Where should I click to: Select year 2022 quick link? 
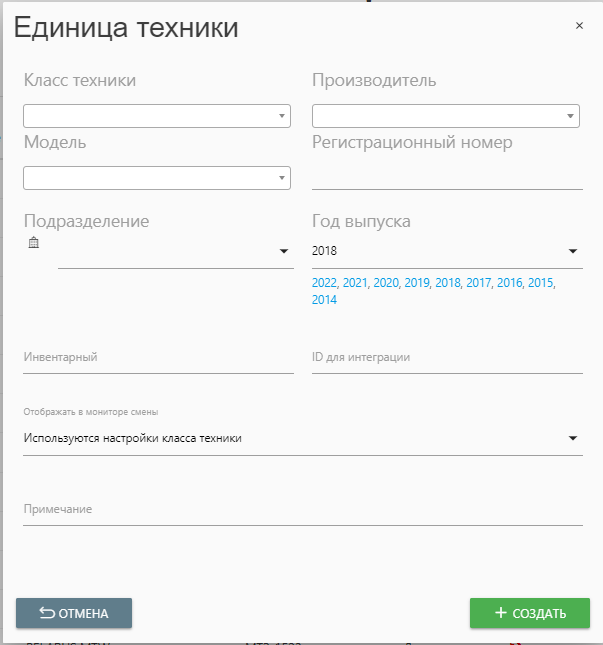pyautogui.click(x=325, y=284)
